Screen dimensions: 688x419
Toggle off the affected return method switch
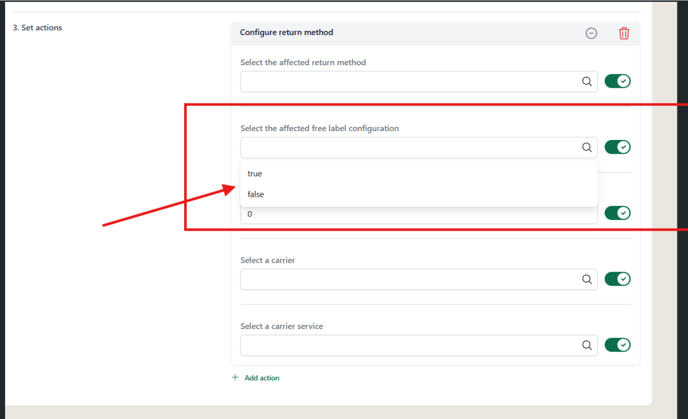pos(617,81)
